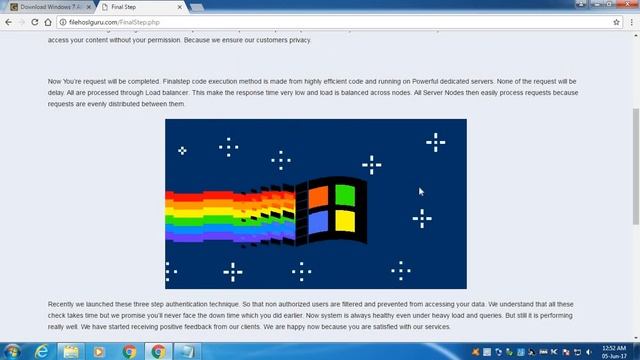Click paragraph starting "Recently we launched these three"
Image resolution: width=640 pixels, height=360 pixels.
[311, 316]
